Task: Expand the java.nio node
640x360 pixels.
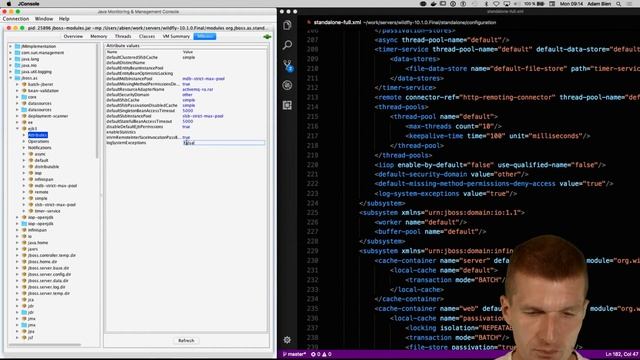Action: pos(11,65)
